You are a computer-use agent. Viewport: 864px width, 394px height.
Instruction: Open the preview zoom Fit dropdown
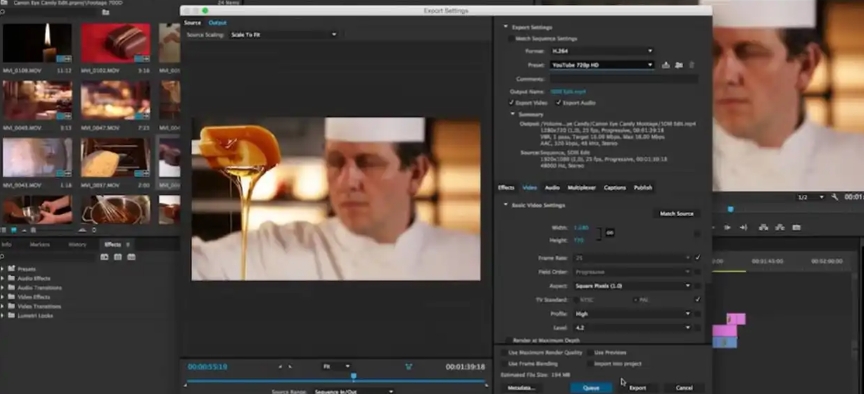pos(336,366)
